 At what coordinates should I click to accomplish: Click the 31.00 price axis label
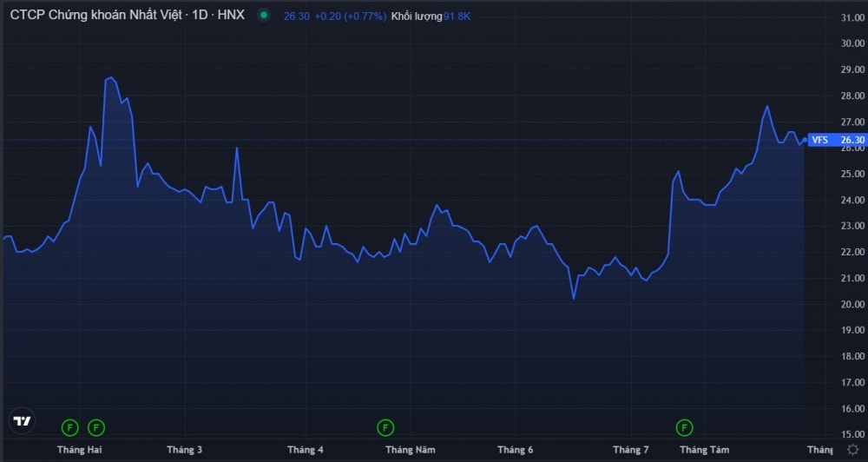852,17
